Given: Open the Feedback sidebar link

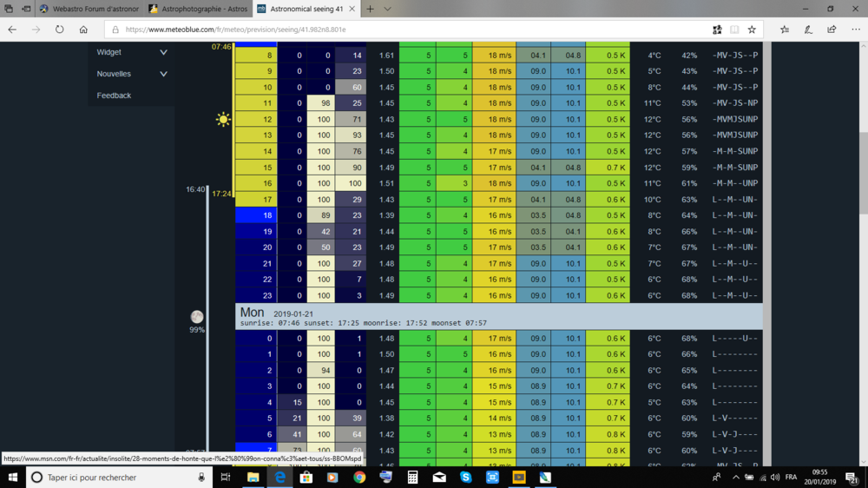Looking at the screenshot, I should pyautogui.click(x=114, y=96).
